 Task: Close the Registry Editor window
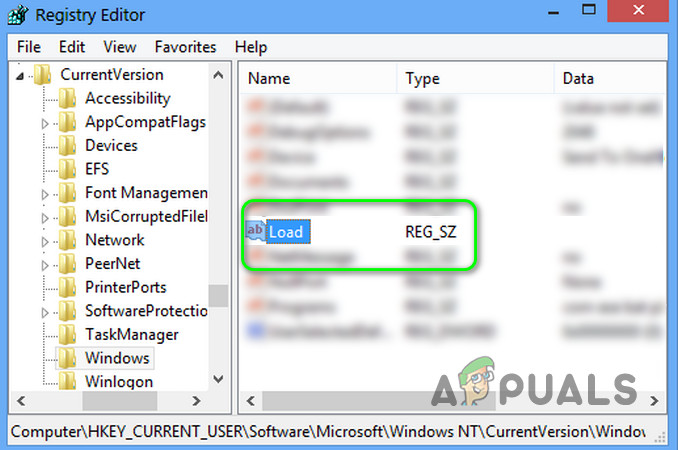tap(638, 10)
